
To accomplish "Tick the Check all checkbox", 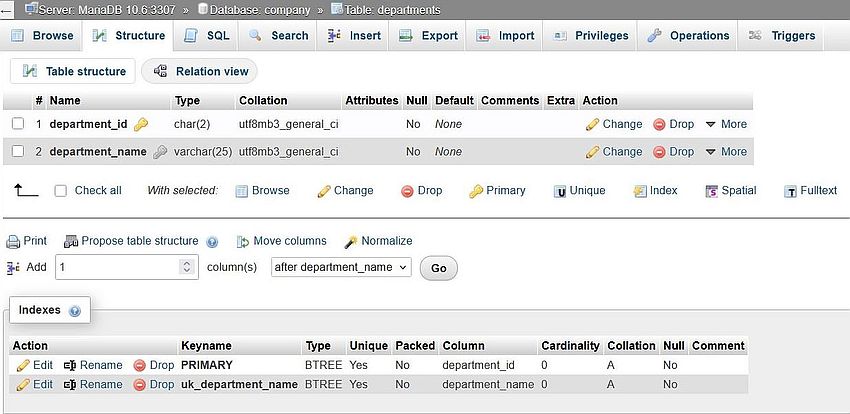I will point(61,191).
